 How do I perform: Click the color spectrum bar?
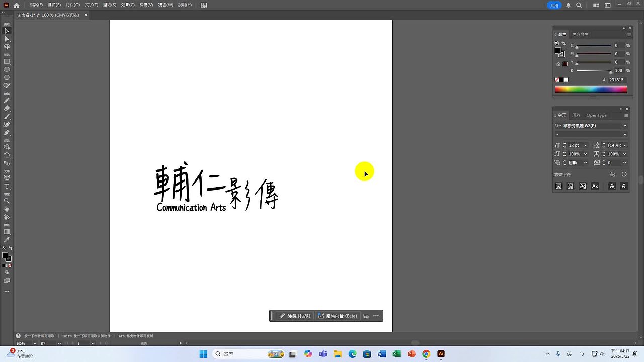click(591, 89)
